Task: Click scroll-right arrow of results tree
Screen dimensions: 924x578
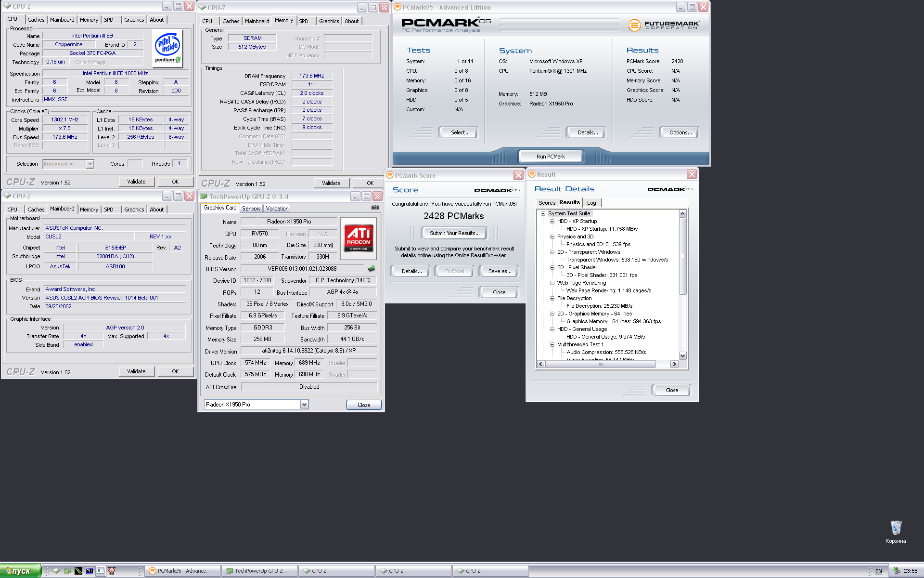Action: 674,364
